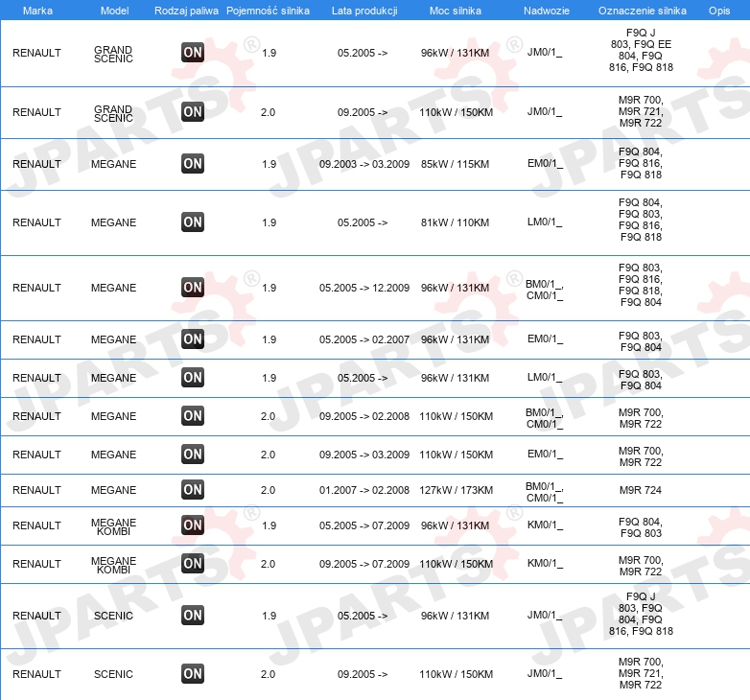The height and width of the screenshot is (700, 750).
Task: Select engine capacity '1.9' in the 81kW / 110KM row
Action: pos(269,222)
